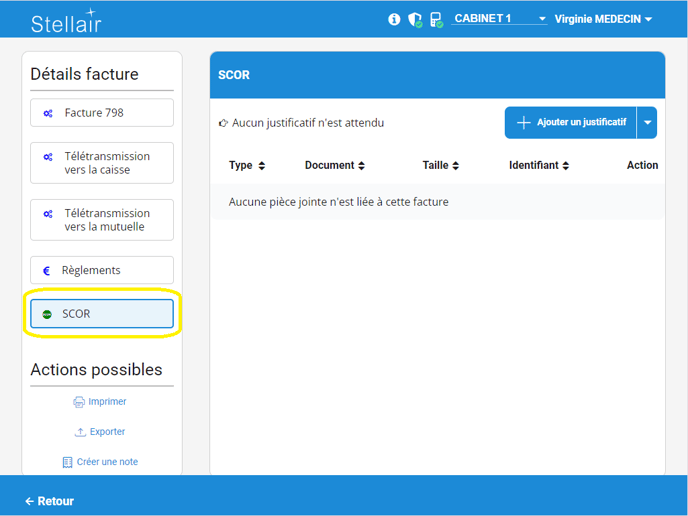Image resolution: width=688 pixels, height=516 pixels.
Task: Click the card reader status icon
Action: click(x=435, y=19)
